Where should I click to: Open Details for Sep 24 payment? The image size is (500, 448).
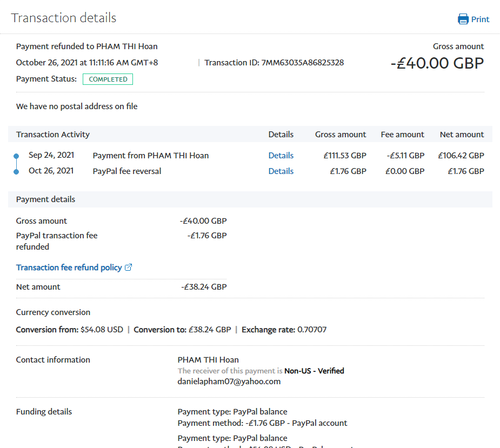281,156
